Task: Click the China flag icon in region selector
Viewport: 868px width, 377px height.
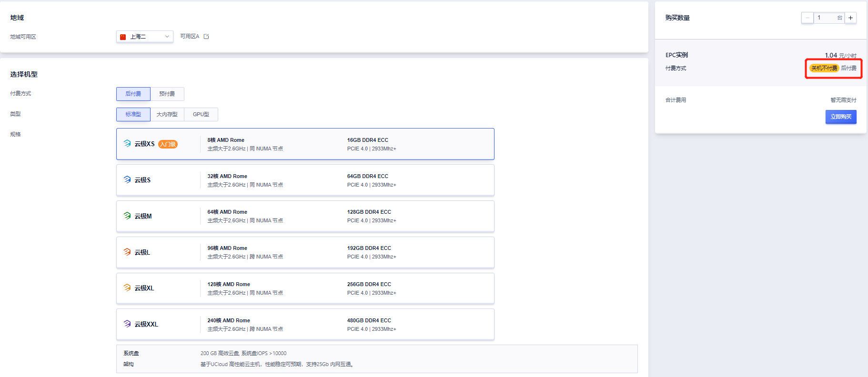Action: tap(123, 37)
